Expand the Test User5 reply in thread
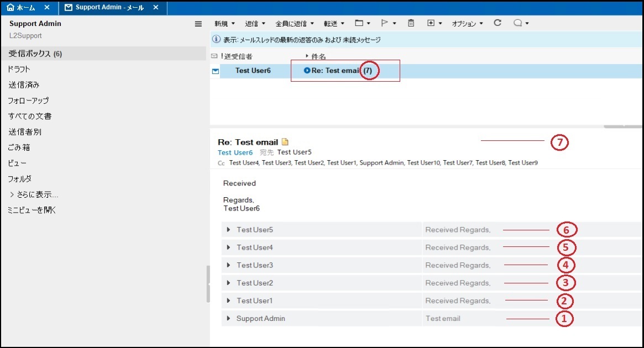Image resolution: width=644 pixels, height=348 pixels. point(229,230)
